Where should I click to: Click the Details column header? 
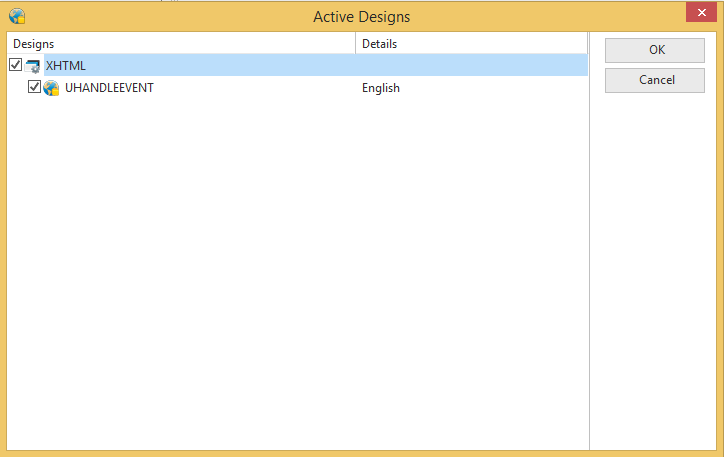pos(471,43)
